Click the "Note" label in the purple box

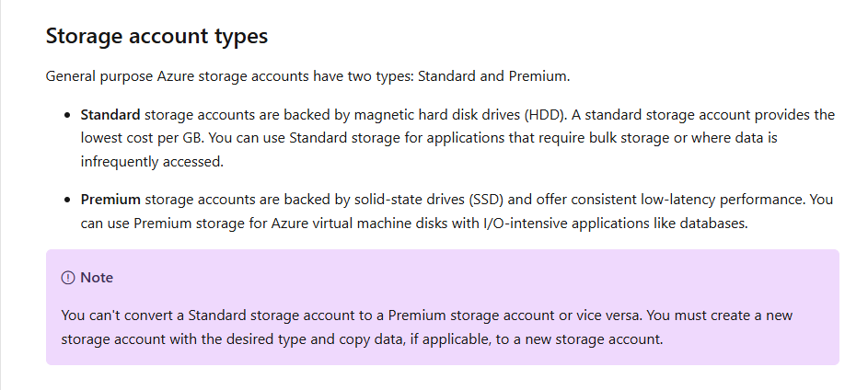tap(97, 278)
